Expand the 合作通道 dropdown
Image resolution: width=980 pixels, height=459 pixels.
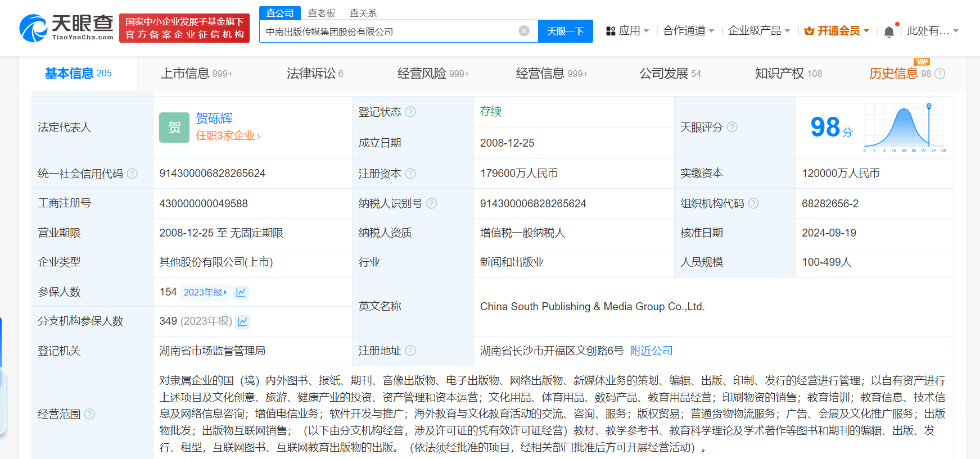(688, 31)
